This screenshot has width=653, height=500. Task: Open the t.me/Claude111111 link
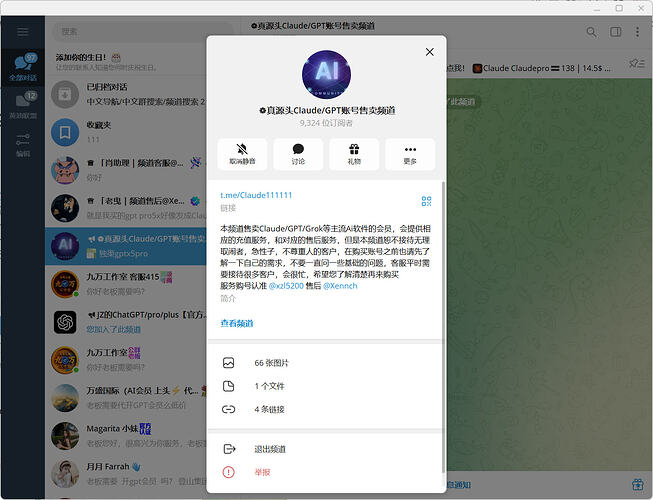256,195
